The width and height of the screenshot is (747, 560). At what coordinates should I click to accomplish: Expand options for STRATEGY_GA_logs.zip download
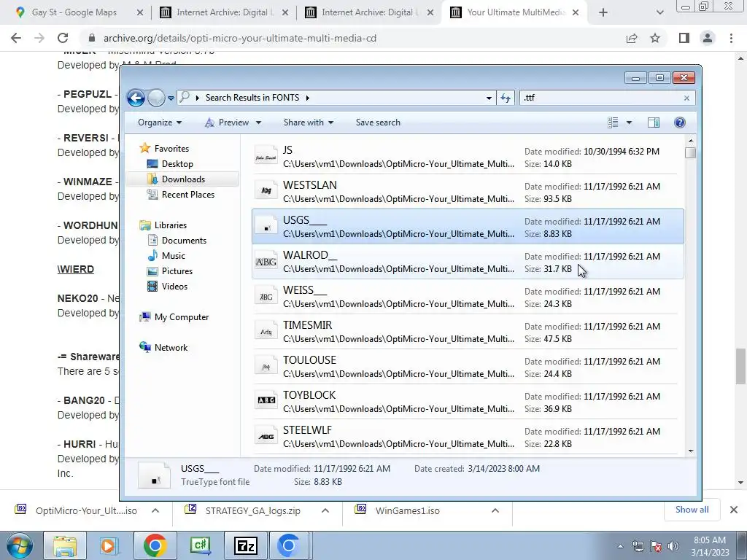pos(325,510)
